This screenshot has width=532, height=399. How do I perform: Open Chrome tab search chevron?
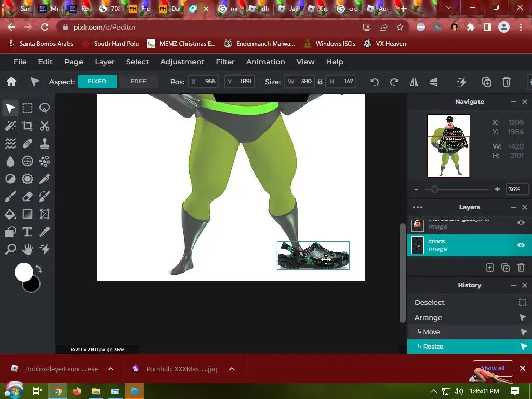(448, 7)
